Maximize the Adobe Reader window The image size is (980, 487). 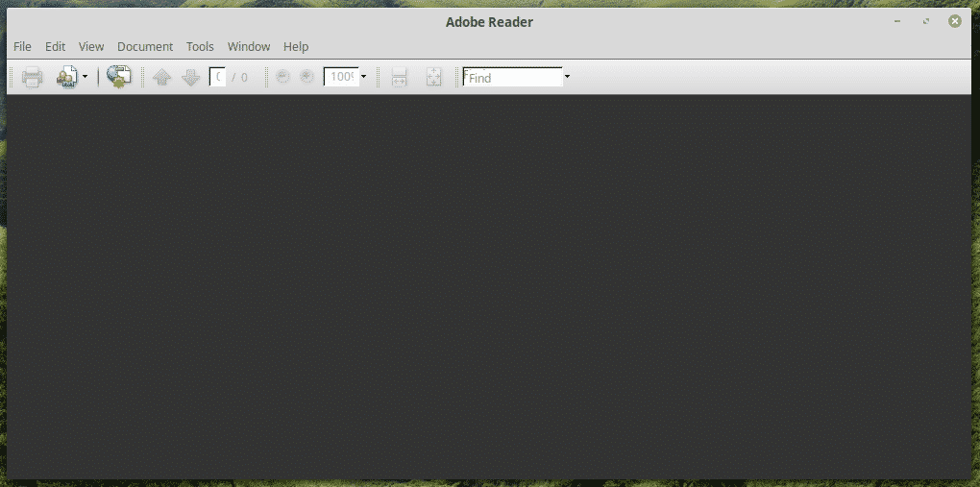click(926, 21)
